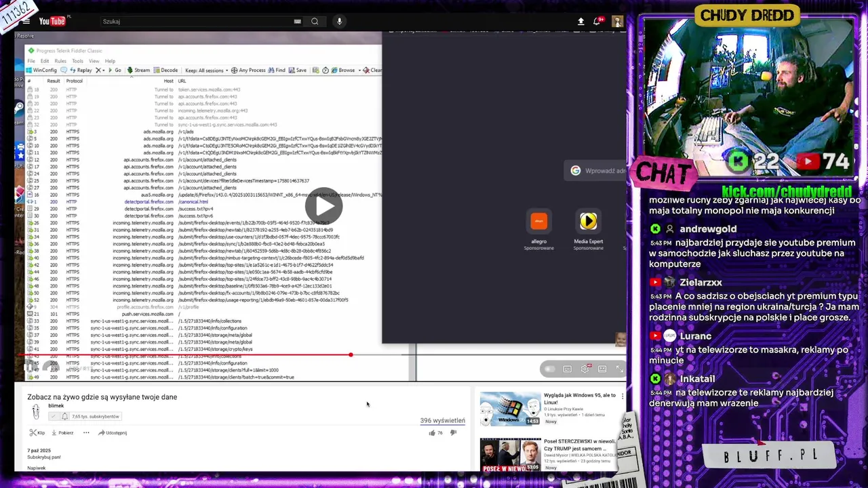Toggle subtitles in the video player
The height and width of the screenshot is (488, 868).
click(x=568, y=369)
